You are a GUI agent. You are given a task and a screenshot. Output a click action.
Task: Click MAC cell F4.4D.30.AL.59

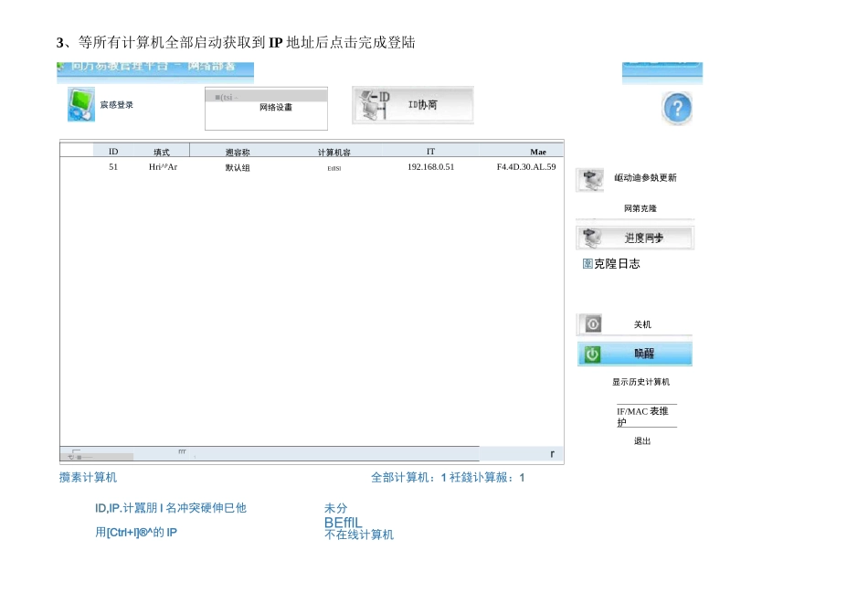pos(526,166)
